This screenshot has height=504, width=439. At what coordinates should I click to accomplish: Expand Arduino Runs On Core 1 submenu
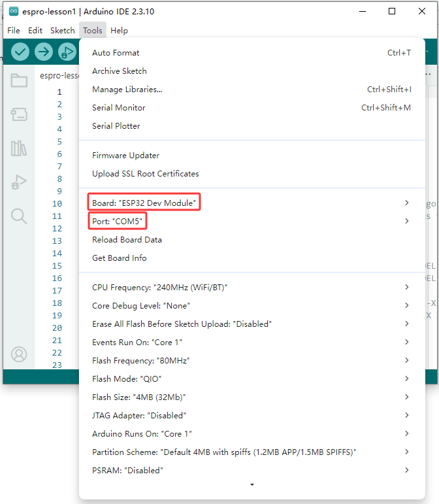pyautogui.click(x=252, y=434)
